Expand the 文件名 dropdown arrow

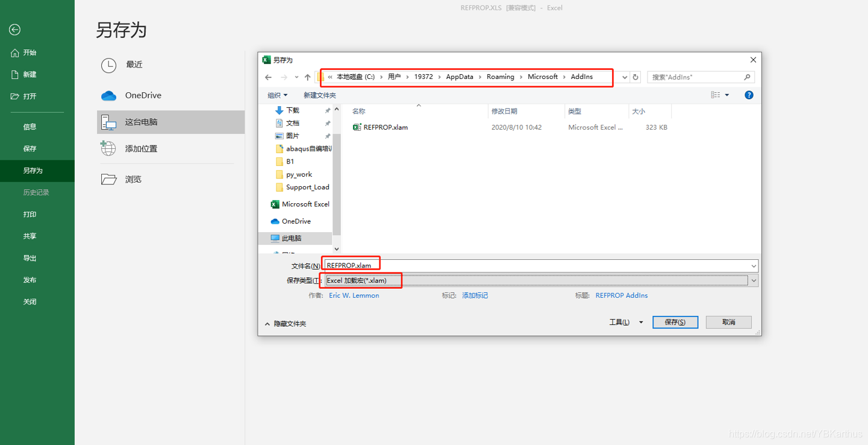pyautogui.click(x=754, y=266)
